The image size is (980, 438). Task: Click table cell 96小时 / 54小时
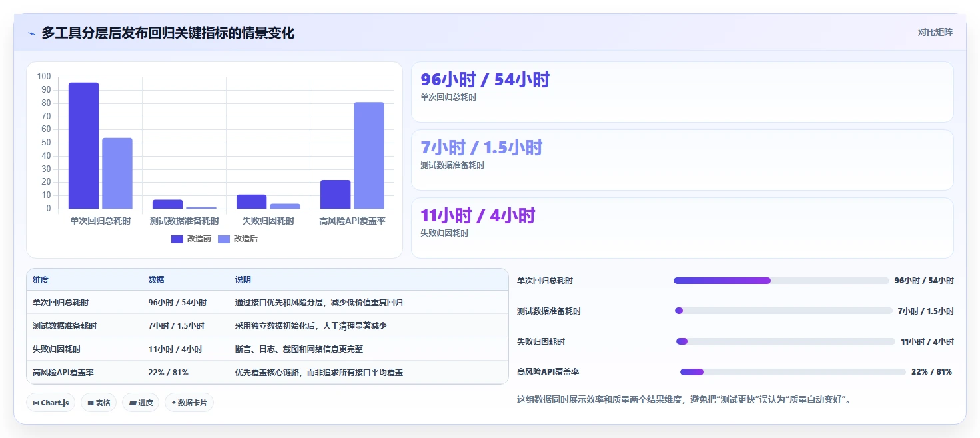click(177, 303)
